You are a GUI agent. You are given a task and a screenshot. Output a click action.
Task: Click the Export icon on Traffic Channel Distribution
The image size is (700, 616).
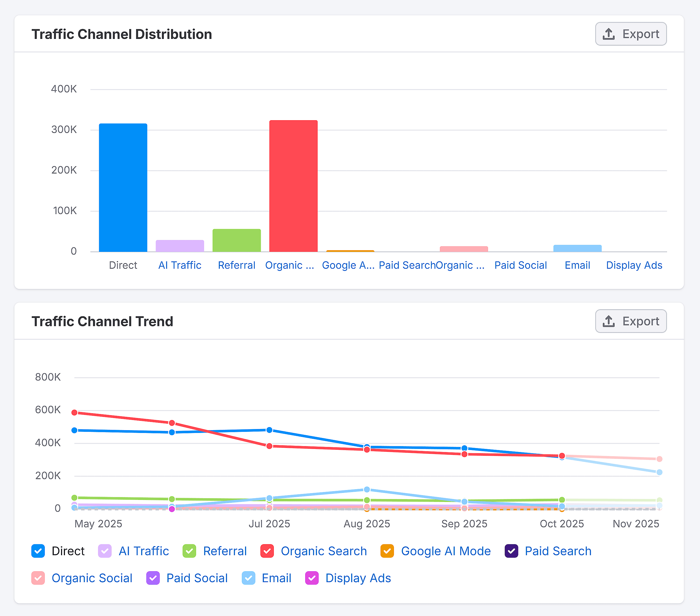click(608, 34)
